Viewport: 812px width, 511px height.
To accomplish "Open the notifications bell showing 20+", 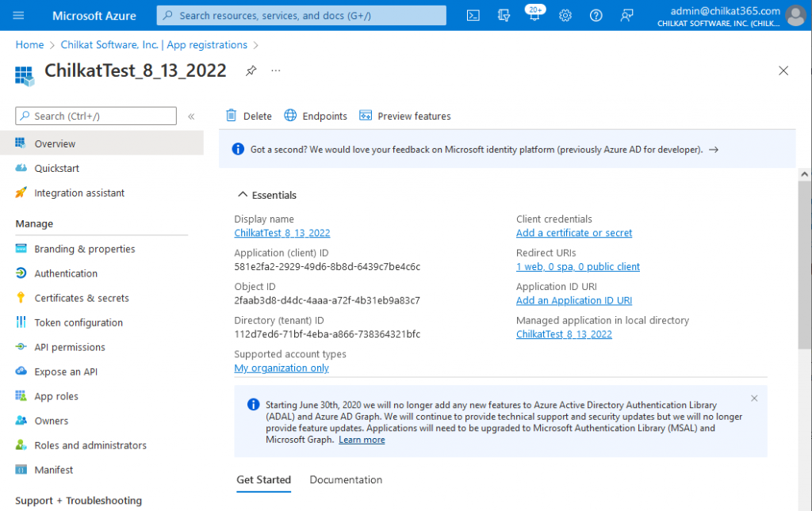I will point(534,15).
